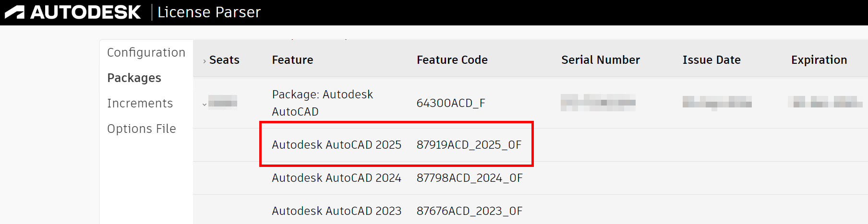Click the 87919ACD_2025_0F code

[x=469, y=145]
